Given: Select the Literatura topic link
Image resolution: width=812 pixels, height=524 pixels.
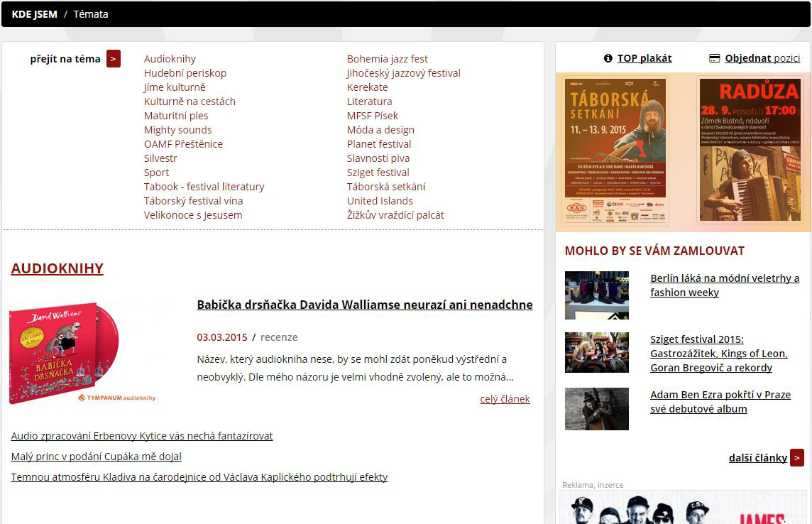Looking at the screenshot, I should coord(369,102).
